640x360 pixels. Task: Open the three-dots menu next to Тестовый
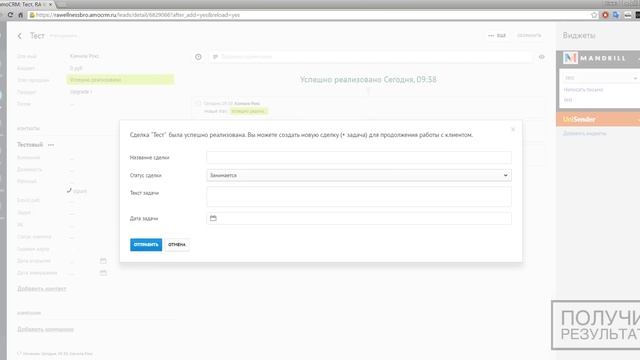pyautogui.click(x=51, y=145)
